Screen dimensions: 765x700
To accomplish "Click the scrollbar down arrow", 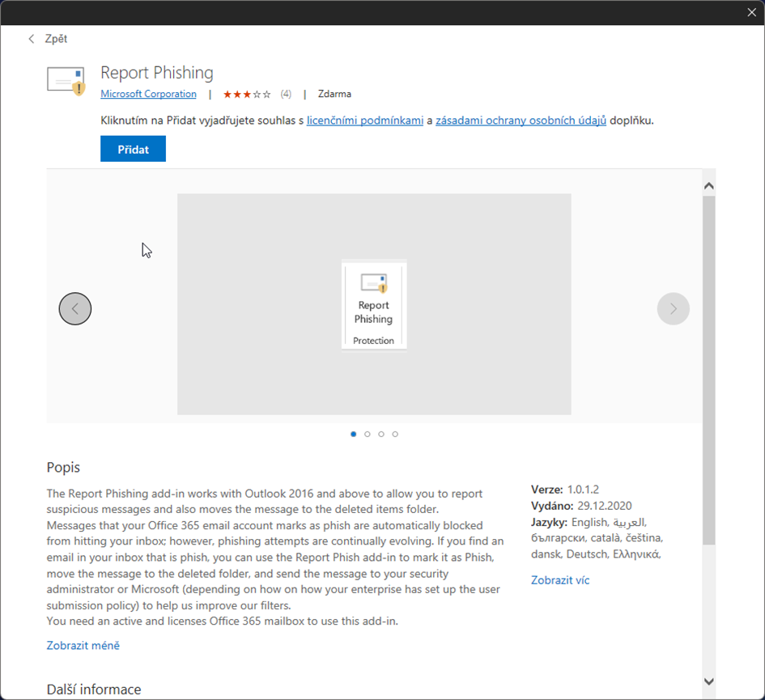I will pos(708,681).
